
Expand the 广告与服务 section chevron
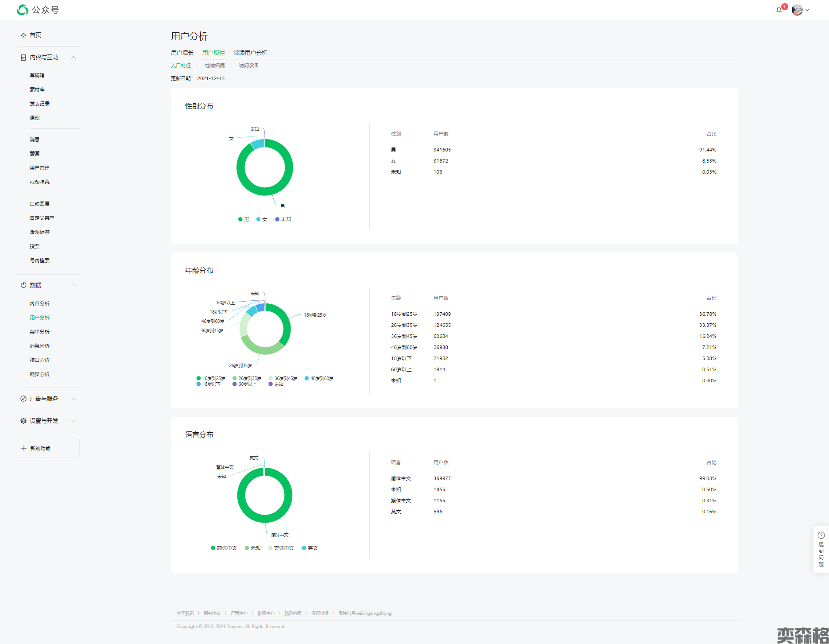tap(74, 399)
